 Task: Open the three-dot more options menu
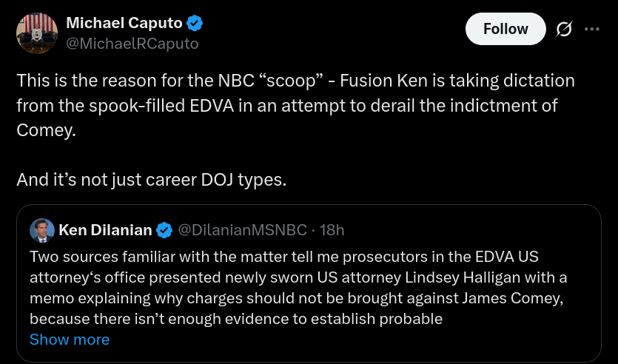tap(592, 29)
